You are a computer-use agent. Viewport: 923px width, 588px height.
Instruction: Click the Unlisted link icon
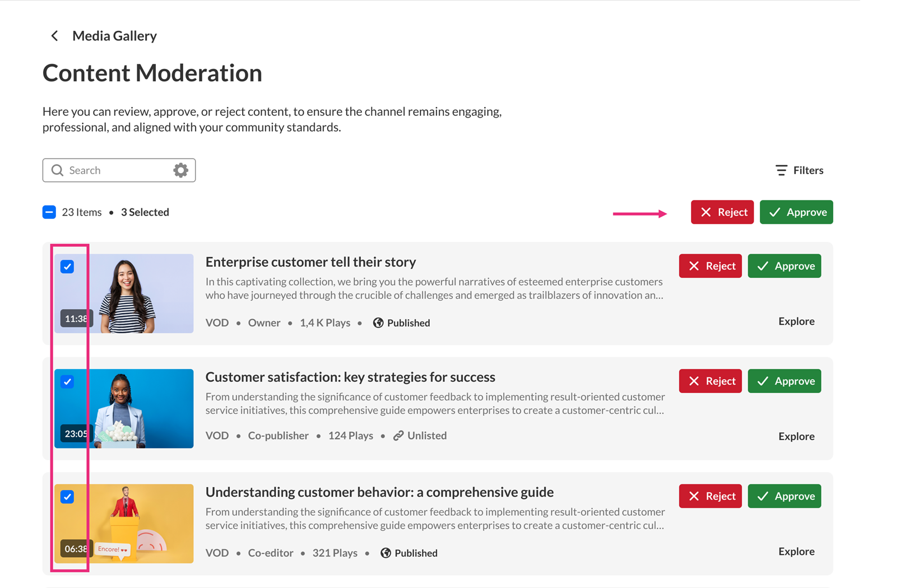click(398, 436)
